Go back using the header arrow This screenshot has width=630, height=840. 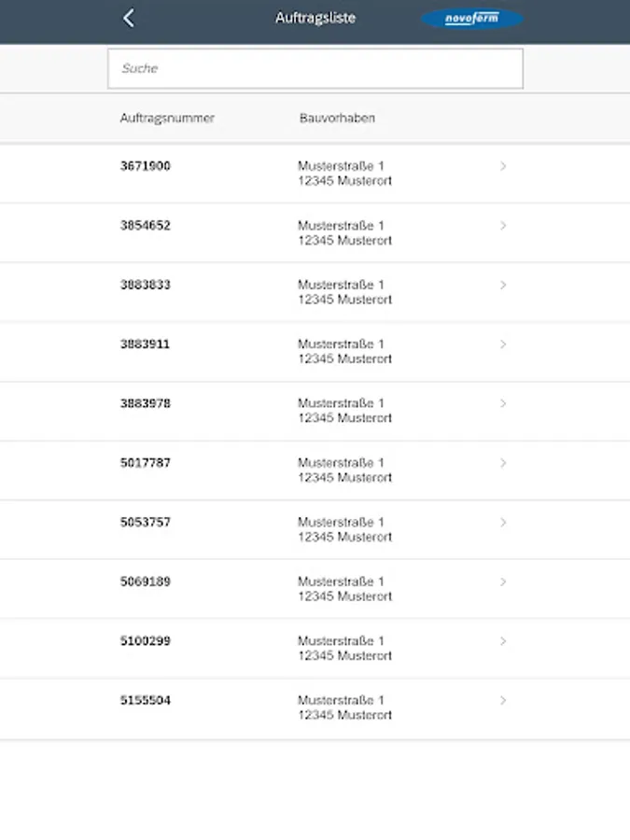click(129, 18)
